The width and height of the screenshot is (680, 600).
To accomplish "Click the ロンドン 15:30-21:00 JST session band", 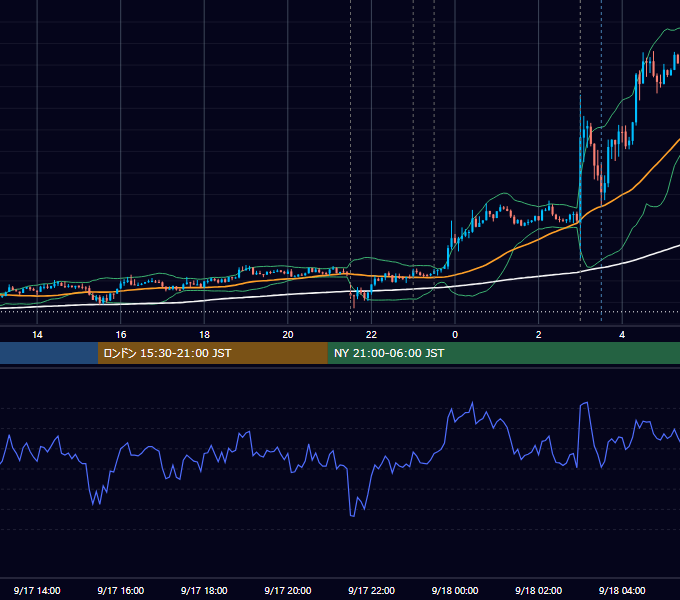I will (212, 353).
